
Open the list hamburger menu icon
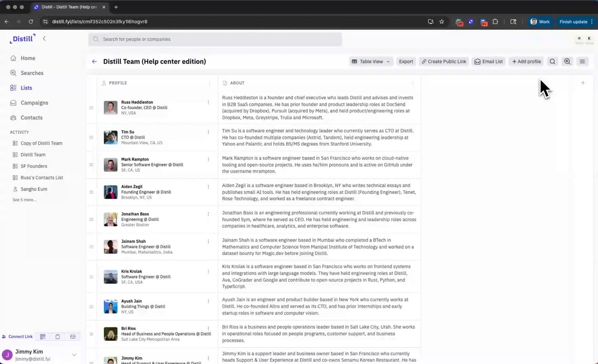(582, 62)
